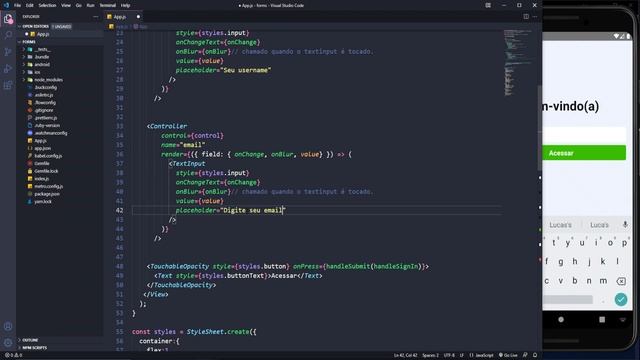The width and height of the screenshot is (640, 360).
Task: Open the editor more actions ellipsis
Action: (535, 17)
